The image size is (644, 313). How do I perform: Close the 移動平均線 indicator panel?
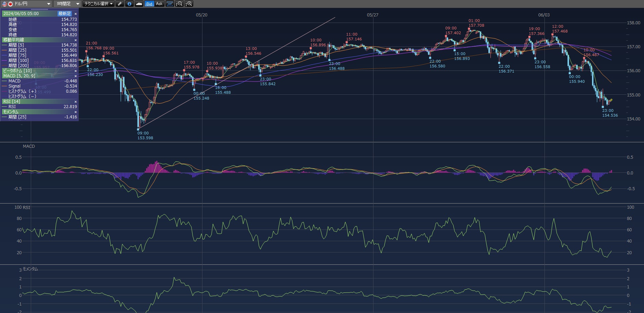click(76, 40)
